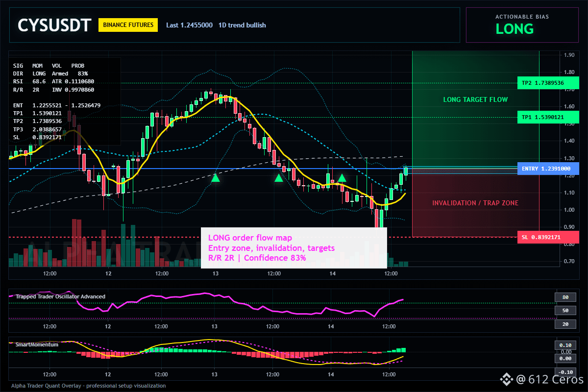
Task: Click the INVALIDATION / TRAP ZONE label
Action: [x=475, y=203]
